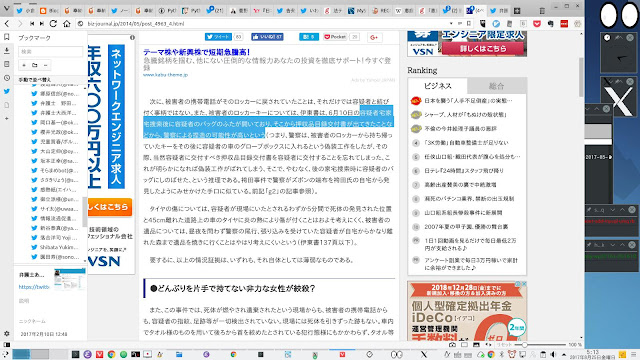Screen dimensions: 640x360
Task: Switch to the (21) notifications tab
Action: point(215,11)
